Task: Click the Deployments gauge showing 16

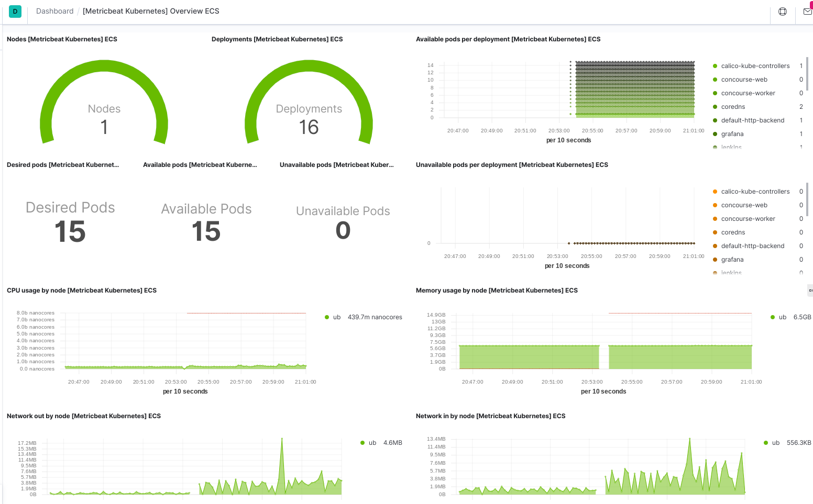Action: pyautogui.click(x=309, y=102)
